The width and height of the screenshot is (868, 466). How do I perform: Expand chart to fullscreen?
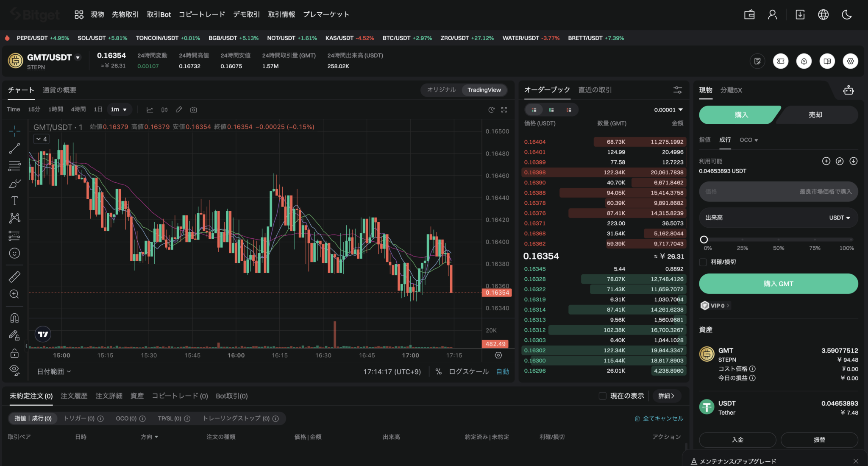[x=504, y=110]
